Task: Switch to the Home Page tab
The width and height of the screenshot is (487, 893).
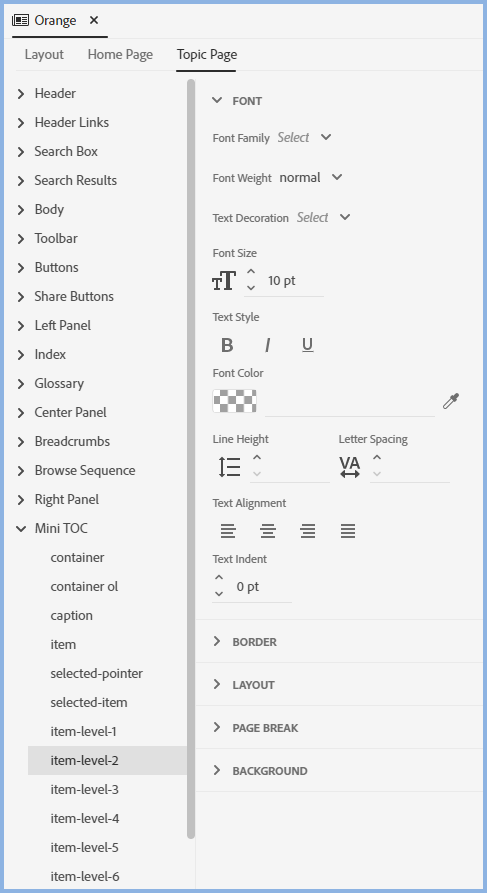Action: [120, 55]
